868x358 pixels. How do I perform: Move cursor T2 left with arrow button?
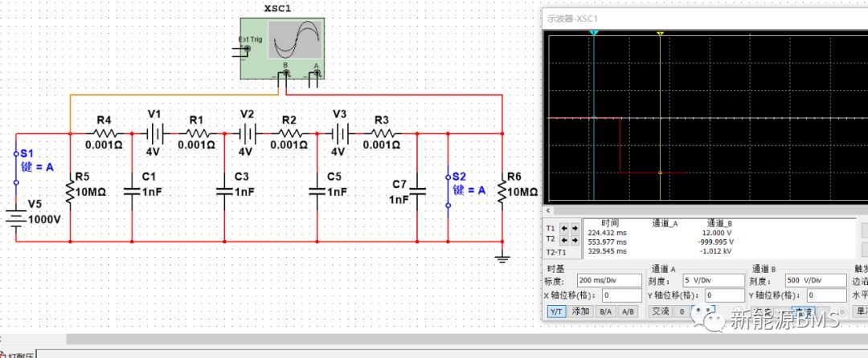click(x=565, y=240)
